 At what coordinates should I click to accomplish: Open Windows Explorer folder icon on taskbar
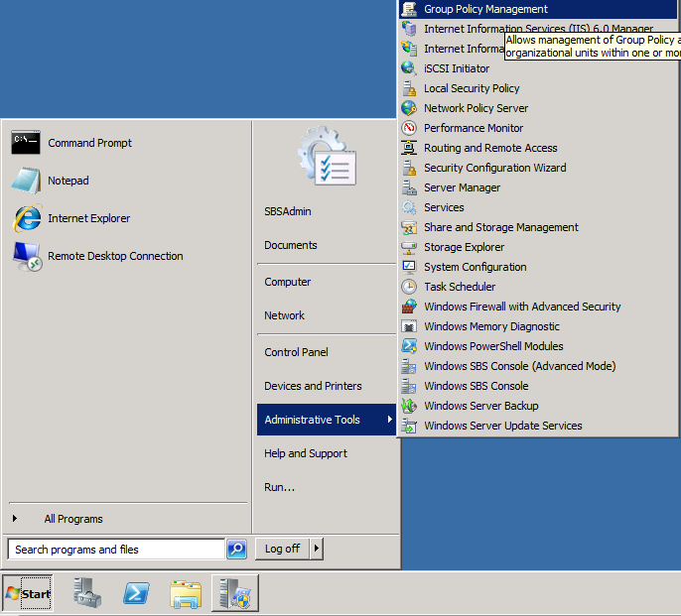coord(186,593)
